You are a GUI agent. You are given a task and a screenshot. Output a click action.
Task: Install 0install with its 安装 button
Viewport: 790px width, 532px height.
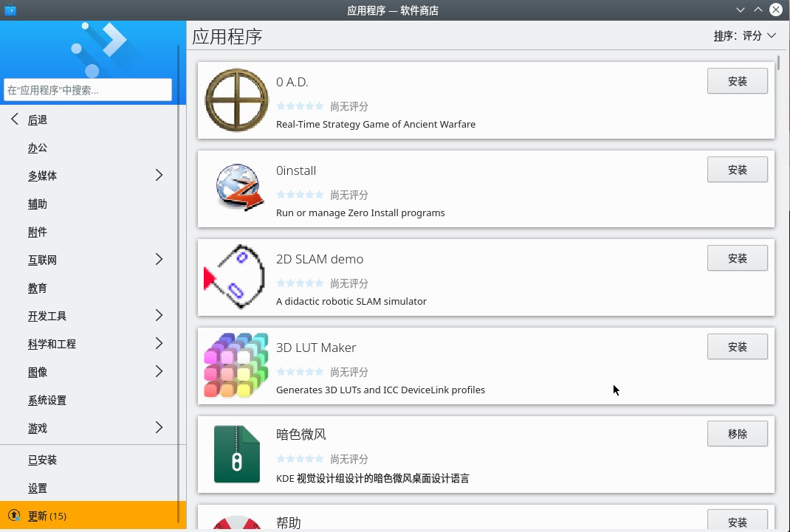click(737, 170)
